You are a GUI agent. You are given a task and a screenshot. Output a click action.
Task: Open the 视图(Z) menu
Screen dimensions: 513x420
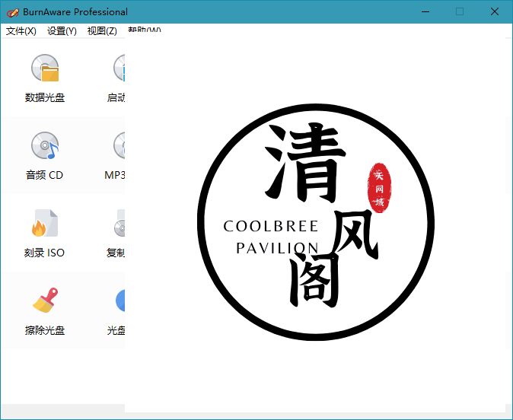[x=102, y=31]
